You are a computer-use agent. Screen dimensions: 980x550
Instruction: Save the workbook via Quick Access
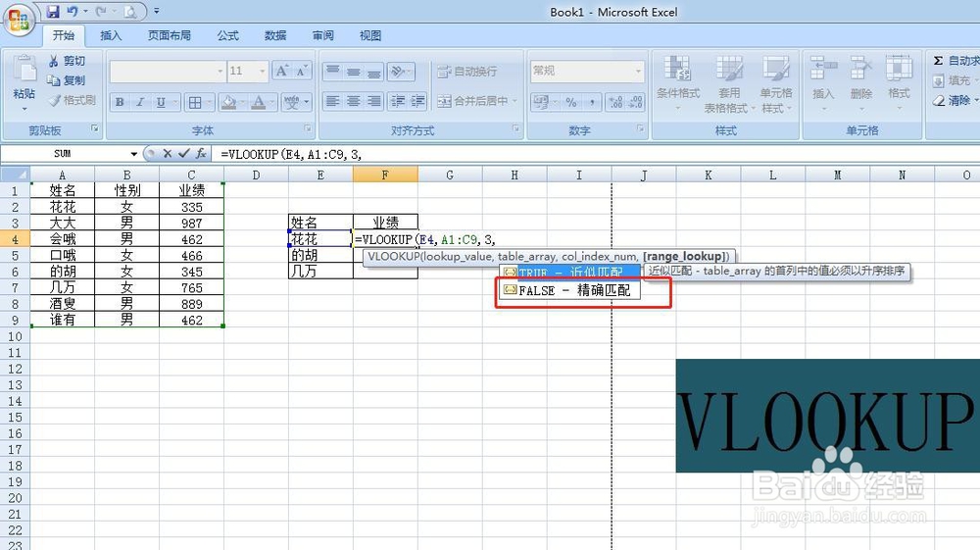53,11
